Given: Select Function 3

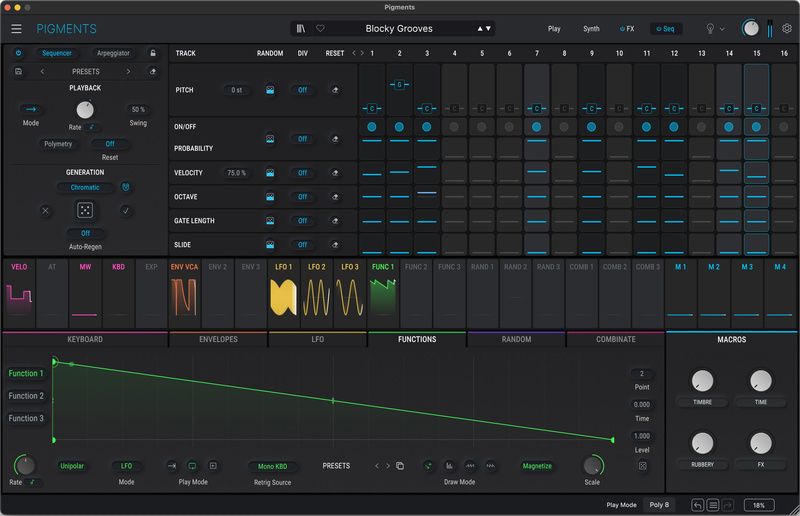Looking at the screenshot, I should pos(26,418).
